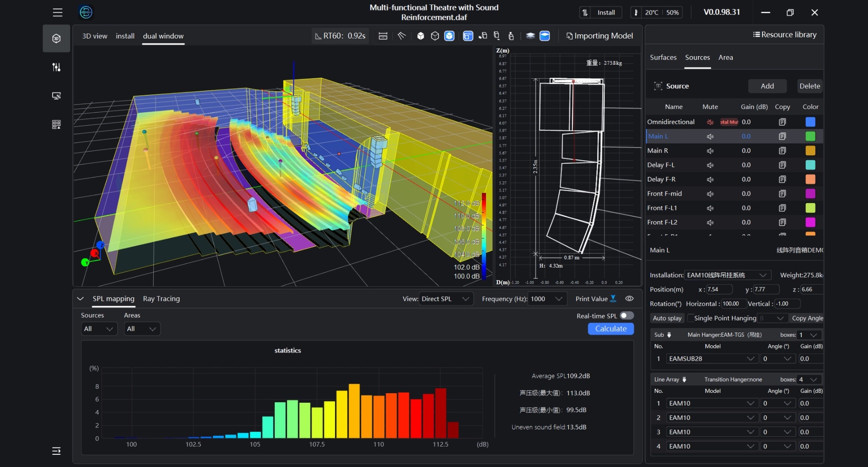The height and width of the screenshot is (467, 868).
Task: Open the monitor display sidebar panel
Action: (x=57, y=96)
